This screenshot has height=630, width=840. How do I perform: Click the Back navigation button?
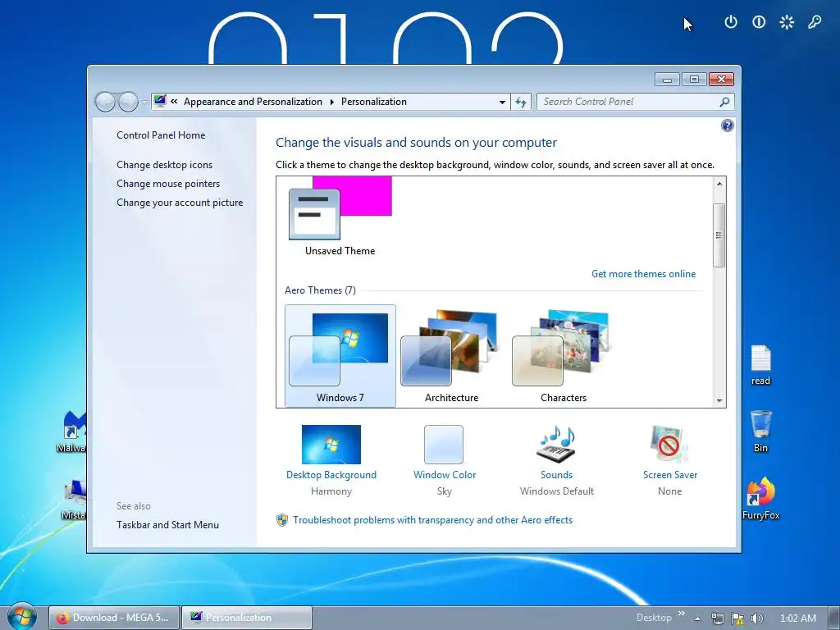(105, 102)
